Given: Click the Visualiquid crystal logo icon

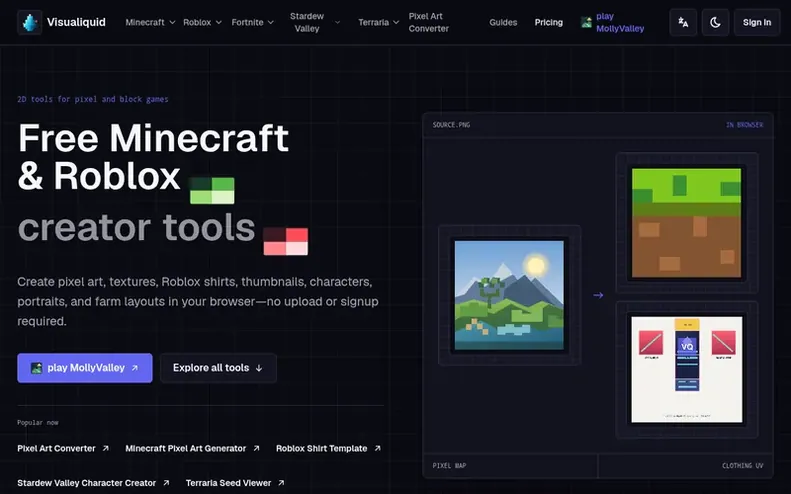Looking at the screenshot, I should [x=30, y=22].
